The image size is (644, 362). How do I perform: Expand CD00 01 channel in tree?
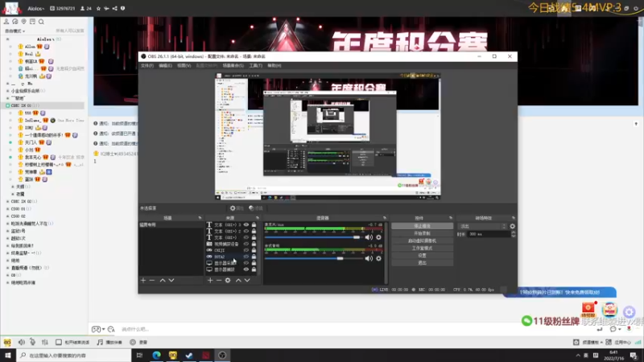click(x=7, y=209)
